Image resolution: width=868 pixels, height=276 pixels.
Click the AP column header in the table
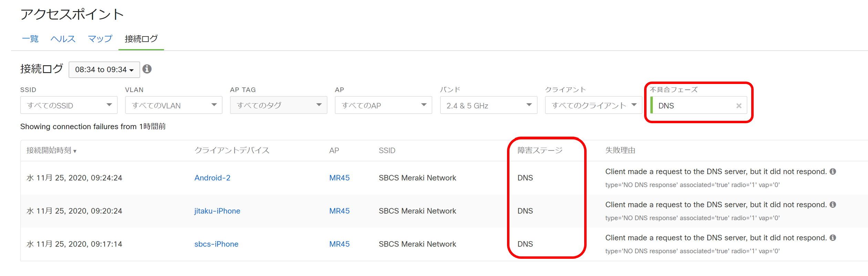(x=334, y=150)
